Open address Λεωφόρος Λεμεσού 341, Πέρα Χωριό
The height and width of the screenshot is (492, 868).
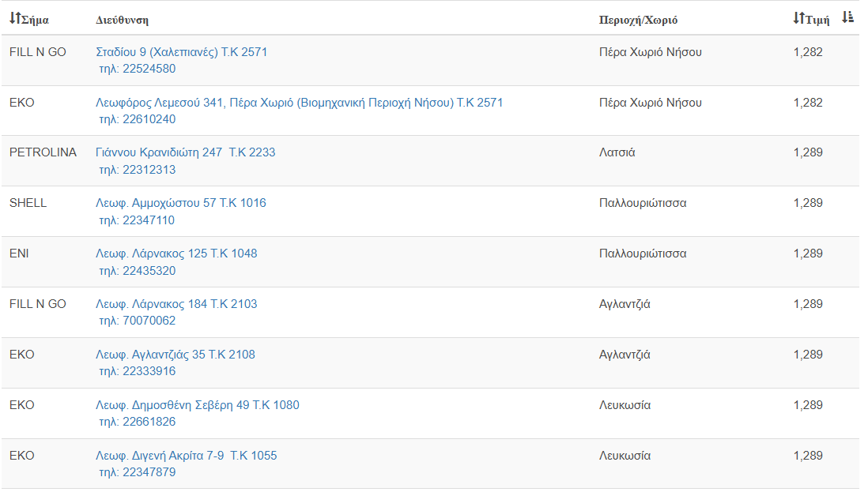(299, 103)
